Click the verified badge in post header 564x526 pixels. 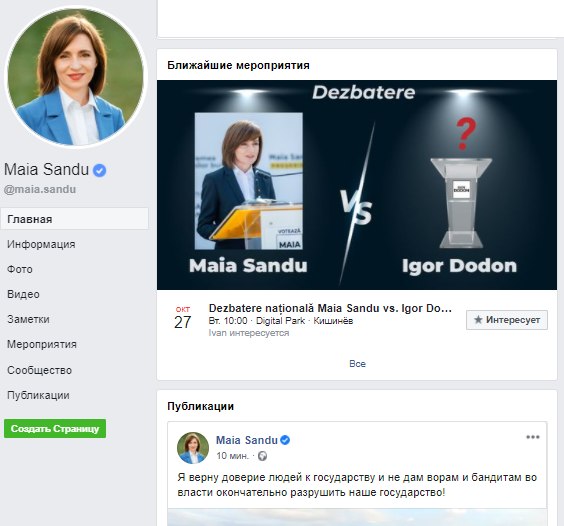(x=285, y=440)
